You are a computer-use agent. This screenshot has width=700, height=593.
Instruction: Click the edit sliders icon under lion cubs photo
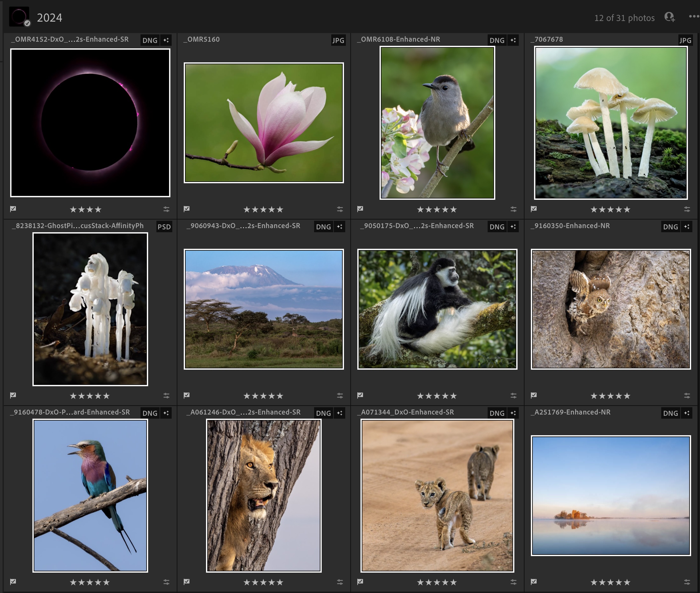click(x=513, y=582)
